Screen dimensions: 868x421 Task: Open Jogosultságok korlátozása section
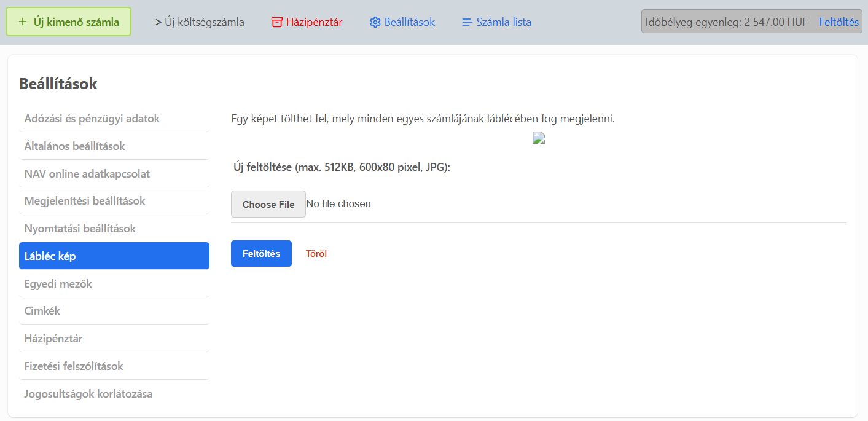88,394
